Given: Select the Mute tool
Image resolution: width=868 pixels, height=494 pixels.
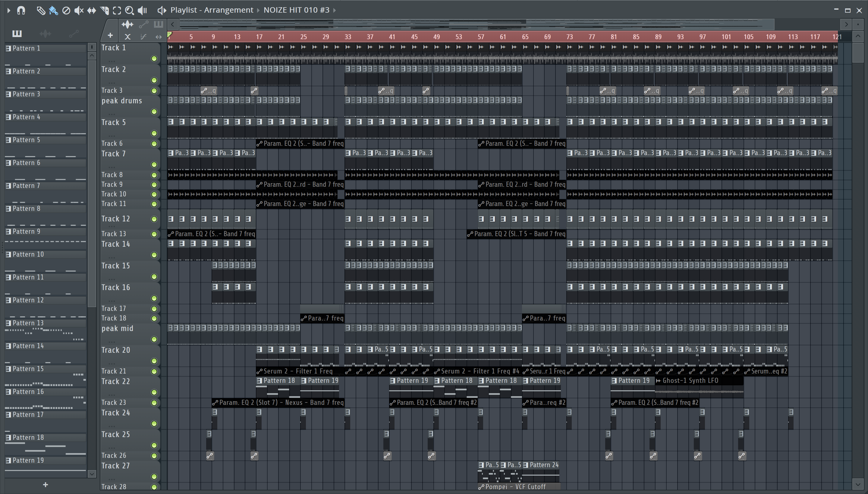Looking at the screenshot, I should click(x=79, y=11).
